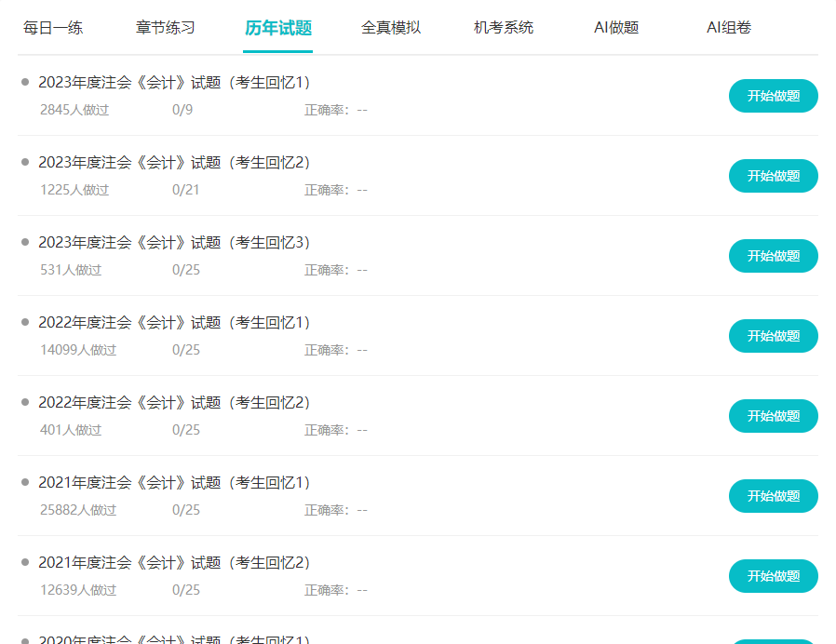
Task: Open the 2023年度注会《会计》试题（考生回忆1）title
Action: point(174,83)
